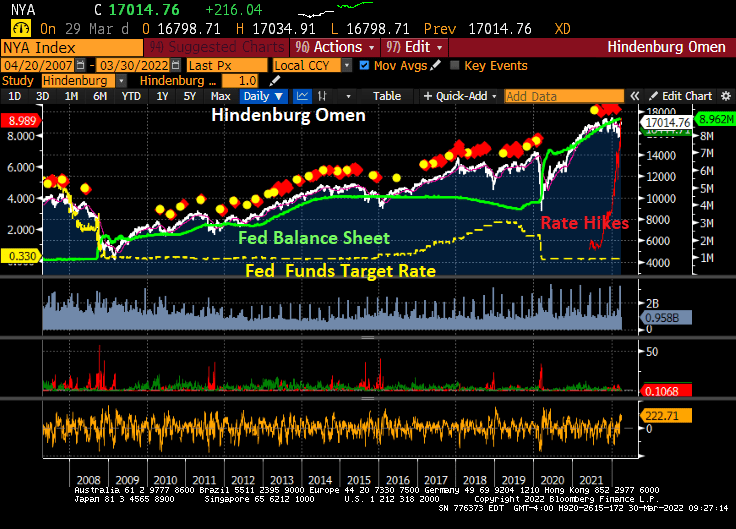Toggle the Mov Avgs checkbox
The height and width of the screenshot is (529, 736).
coord(364,65)
